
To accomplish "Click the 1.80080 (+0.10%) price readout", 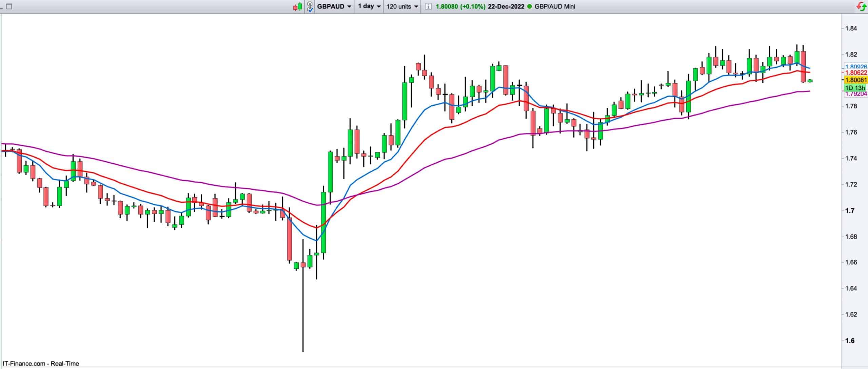I will coord(460,6).
